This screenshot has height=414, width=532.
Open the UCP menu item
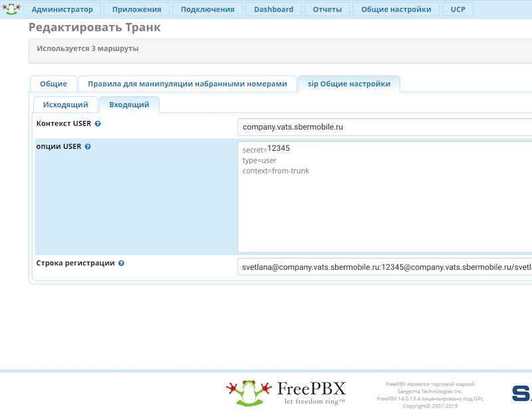tap(458, 9)
